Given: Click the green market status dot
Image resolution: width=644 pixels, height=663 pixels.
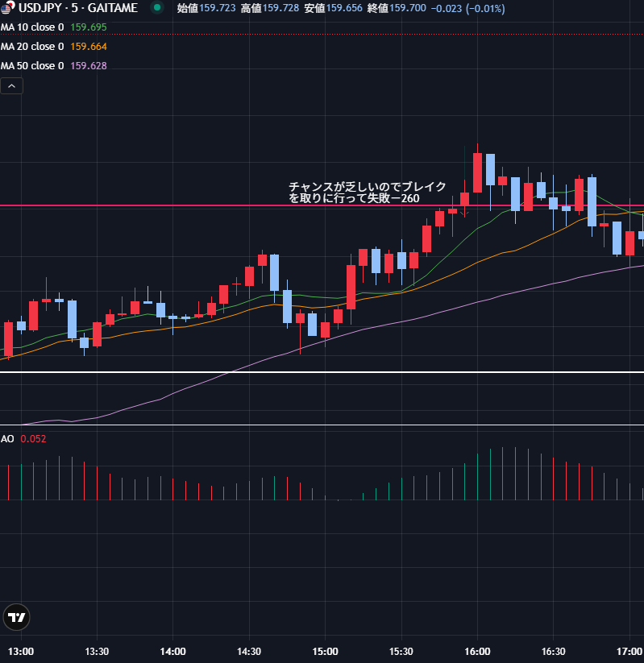Looking at the screenshot, I should pyautogui.click(x=157, y=8).
